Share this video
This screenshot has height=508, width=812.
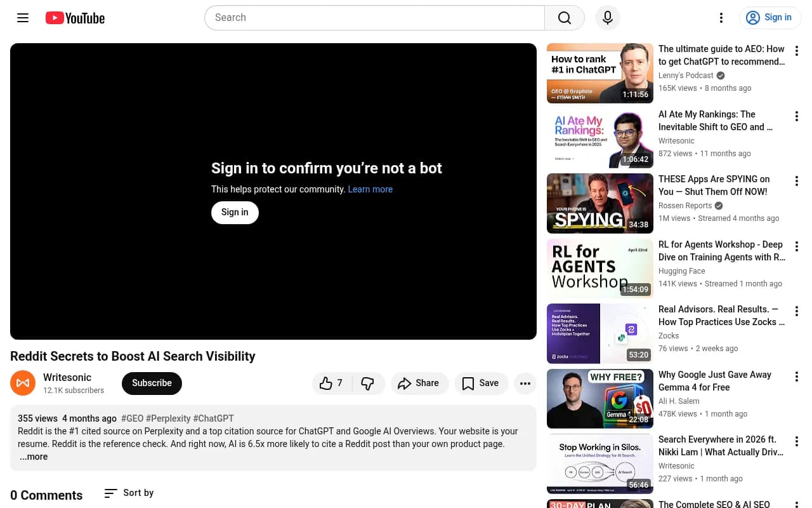point(419,383)
